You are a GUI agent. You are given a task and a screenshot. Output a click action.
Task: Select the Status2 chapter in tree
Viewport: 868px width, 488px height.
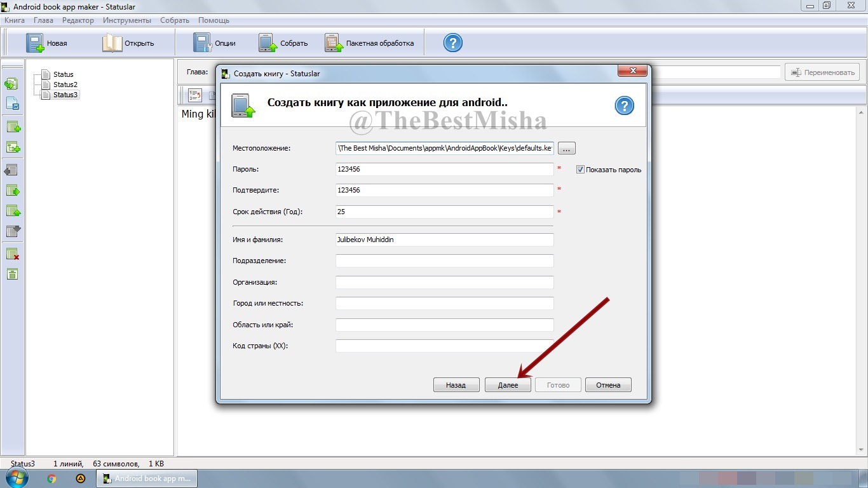65,85
